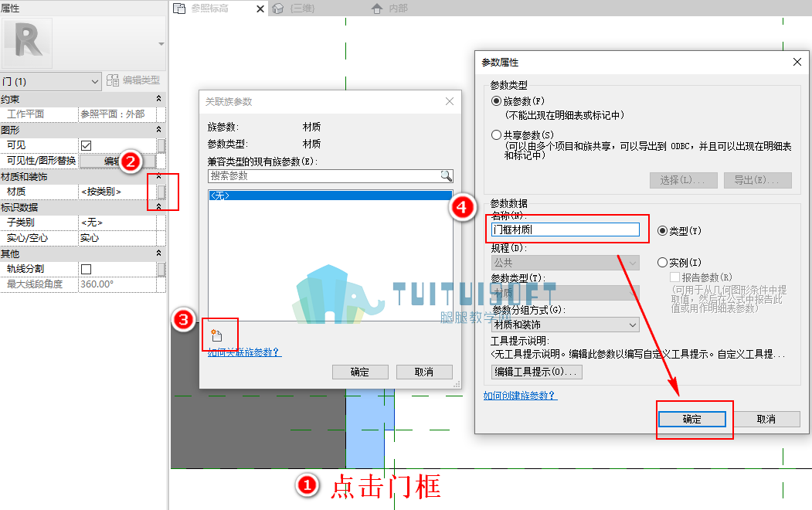This screenshot has width=812, height=510.
Task: Select the <无> item in the parameter list
Action: pyautogui.click(x=331, y=195)
